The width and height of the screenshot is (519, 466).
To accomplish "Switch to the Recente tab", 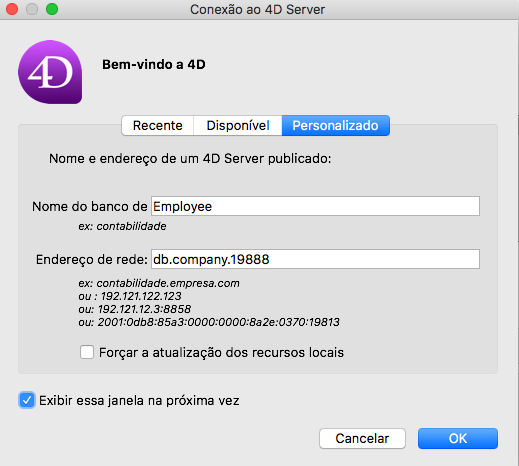I will pos(158,126).
